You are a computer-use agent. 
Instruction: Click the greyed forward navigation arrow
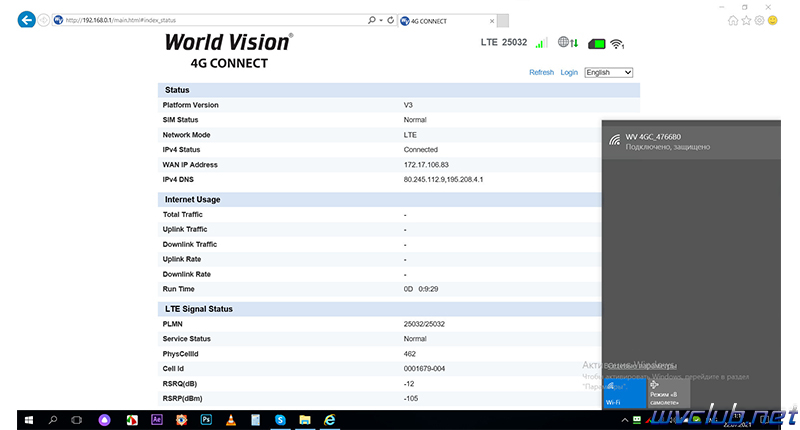coord(44,20)
